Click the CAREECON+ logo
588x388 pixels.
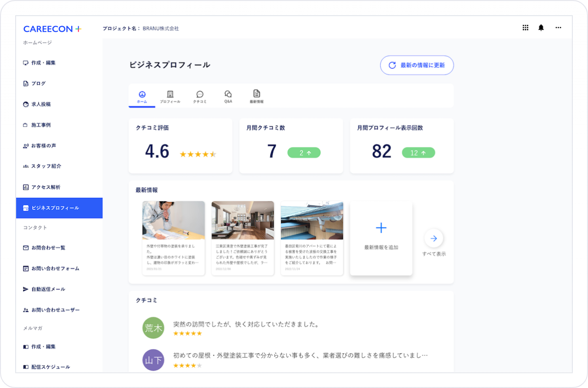52,29
